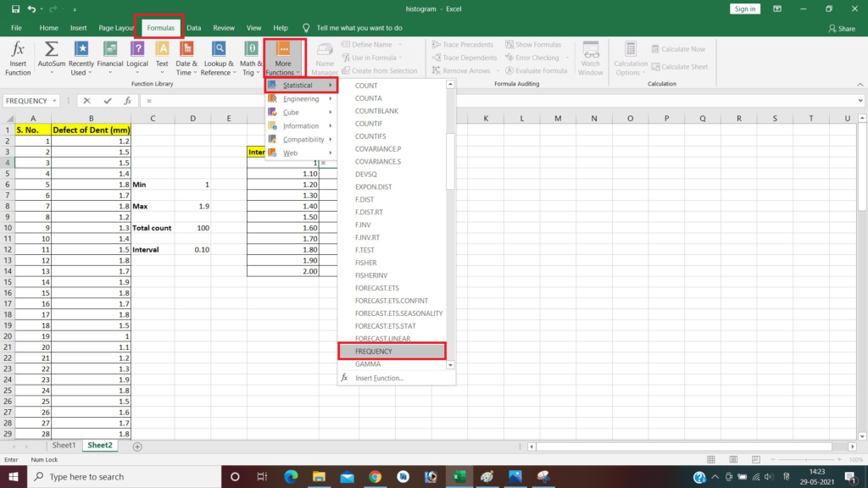
Task: Expand the Information submenu
Action: tap(301, 125)
